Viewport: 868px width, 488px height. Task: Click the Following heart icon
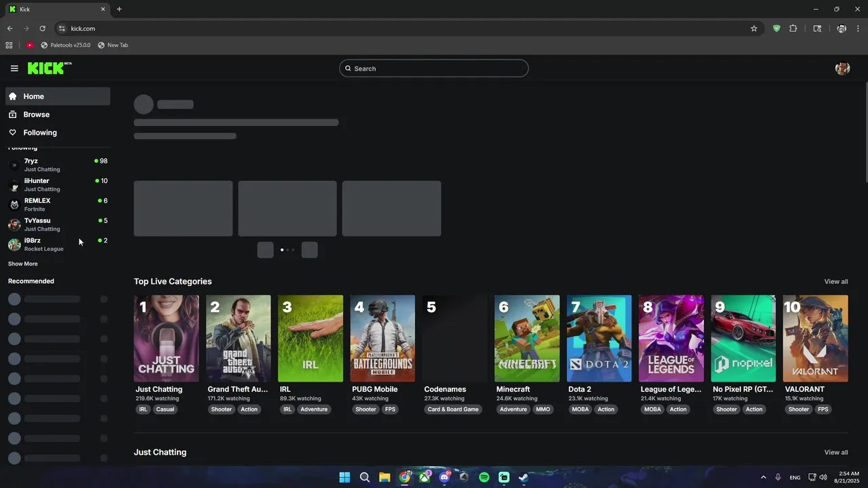(x=12, y=133)
